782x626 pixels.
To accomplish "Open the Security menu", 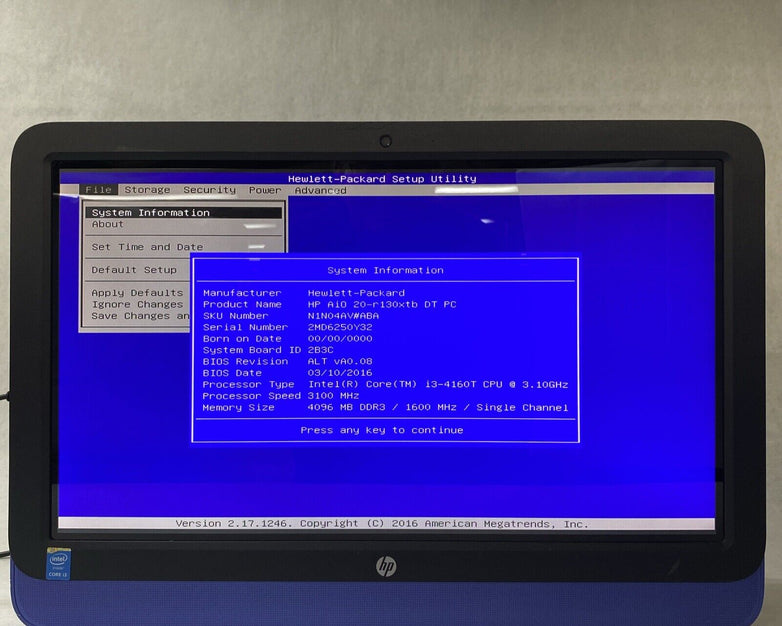I will pos(209,190).
